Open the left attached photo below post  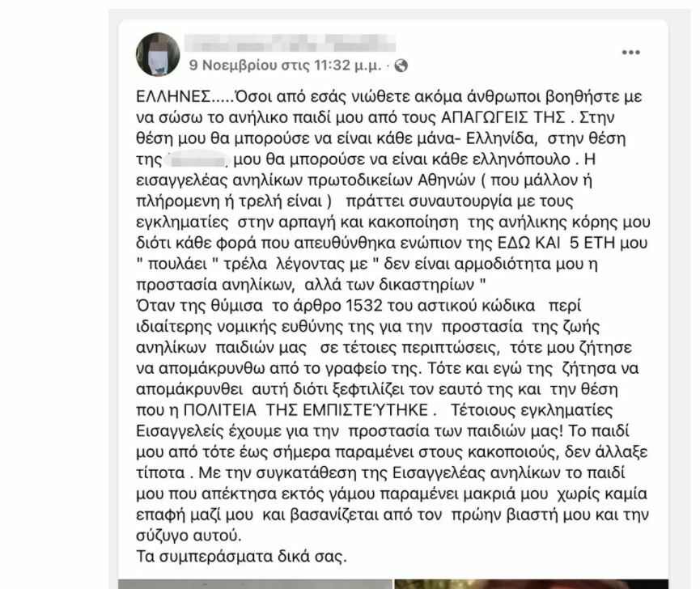click(255, 584)
